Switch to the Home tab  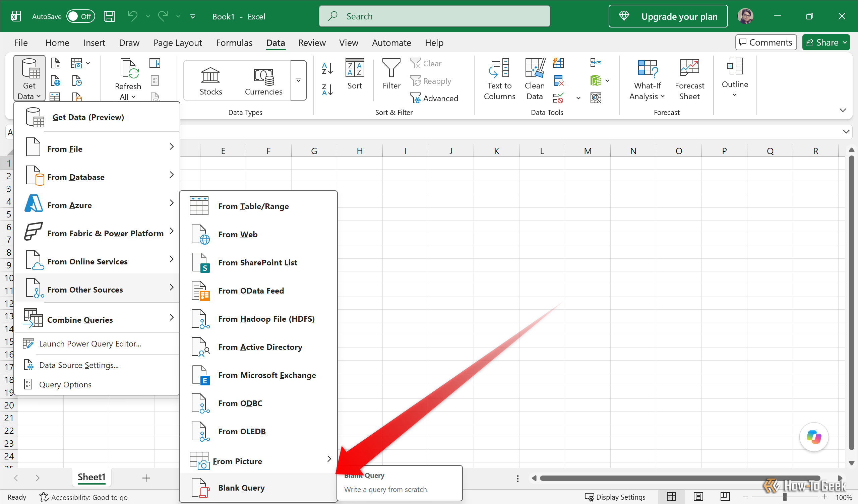[x=57, y=43]
